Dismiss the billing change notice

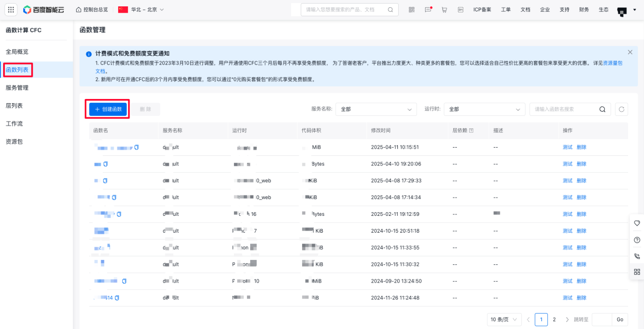point(630,52)
